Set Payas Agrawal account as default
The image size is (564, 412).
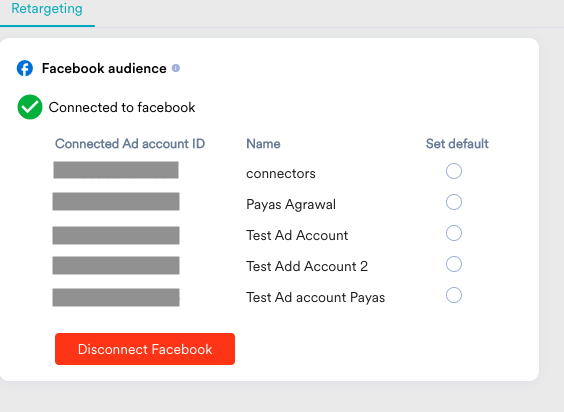pos(454,202)
